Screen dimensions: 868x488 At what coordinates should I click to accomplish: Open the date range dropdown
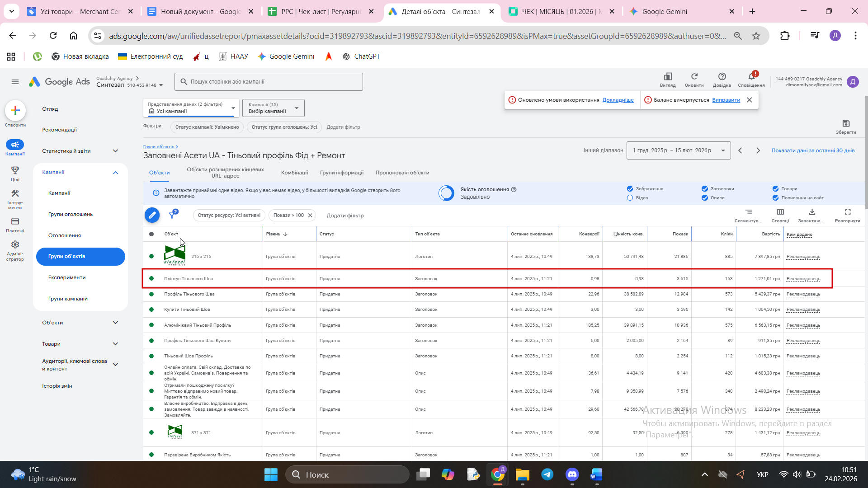[x=678, y=150]
